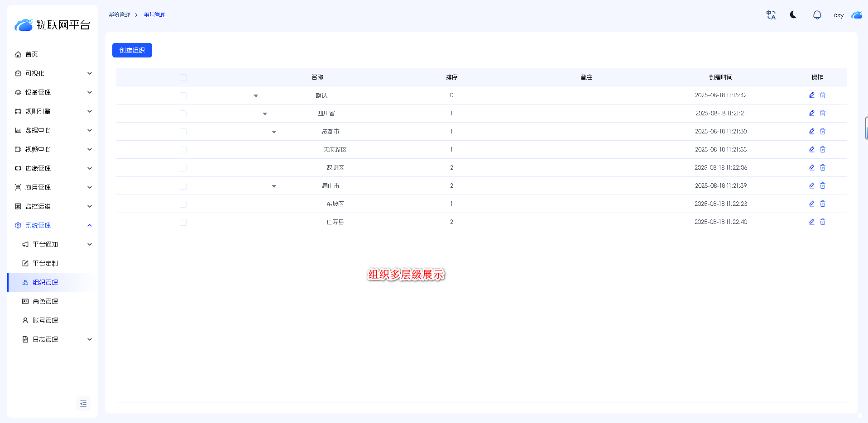
Task: Click the cxy user profile name
Action: coord(838,15)
